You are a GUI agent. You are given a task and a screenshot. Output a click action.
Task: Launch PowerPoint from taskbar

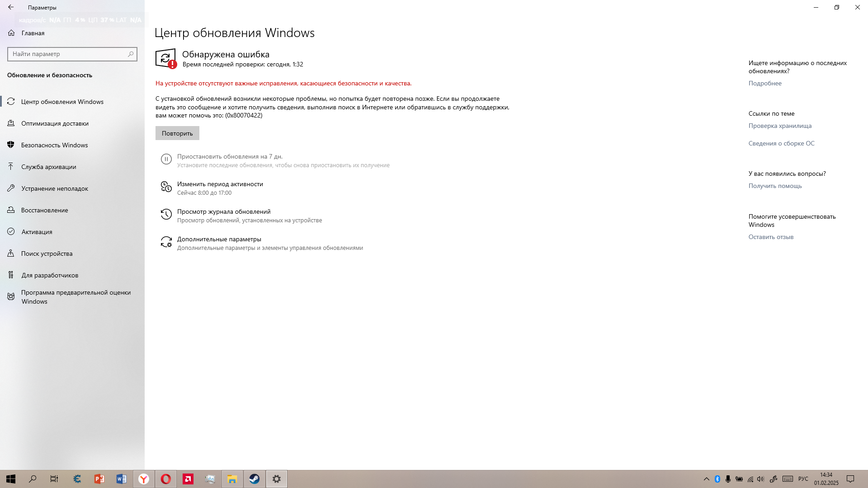[x=99, y=479]
